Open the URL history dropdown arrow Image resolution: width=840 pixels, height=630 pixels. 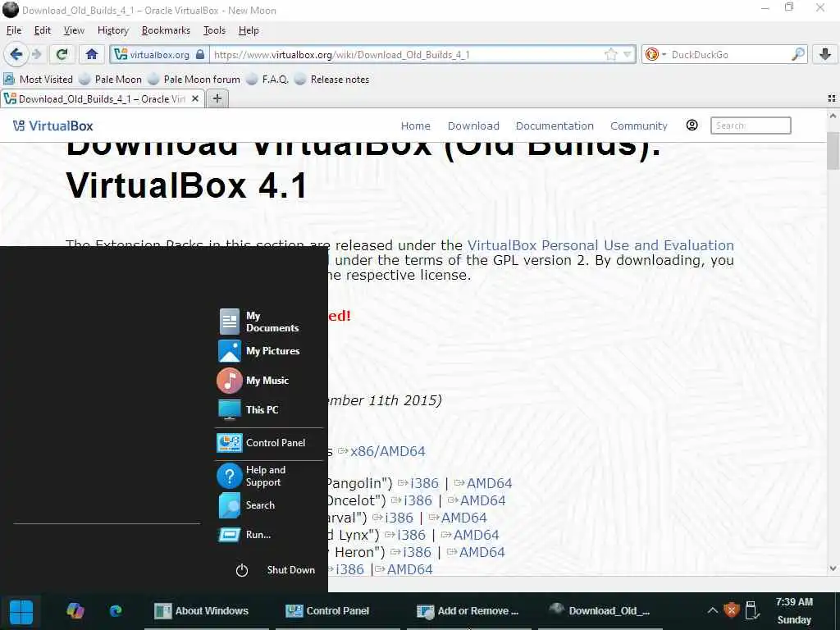tap(628, 54)
